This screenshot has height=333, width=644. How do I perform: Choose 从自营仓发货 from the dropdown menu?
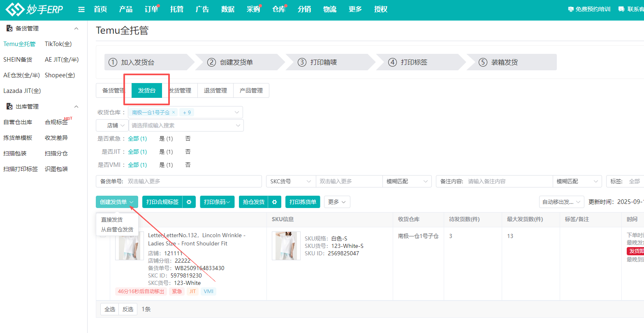pos(117,229)
